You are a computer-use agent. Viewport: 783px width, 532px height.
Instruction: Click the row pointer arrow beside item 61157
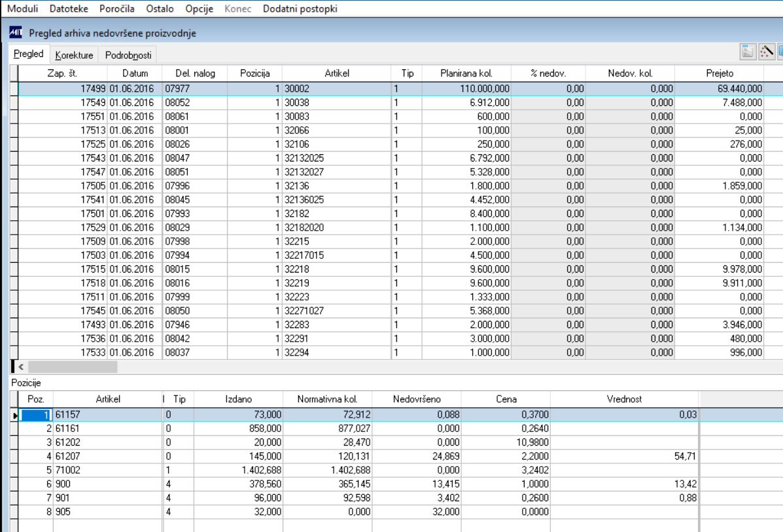pos(14,415)
